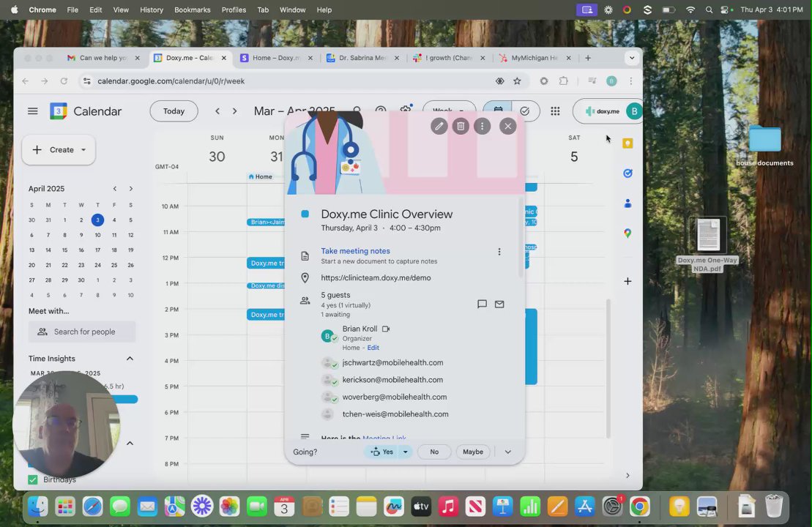This screenshot has height=527, width=812.
Task: Open Music app in the Dock
Action: click(x=448, y=507)
